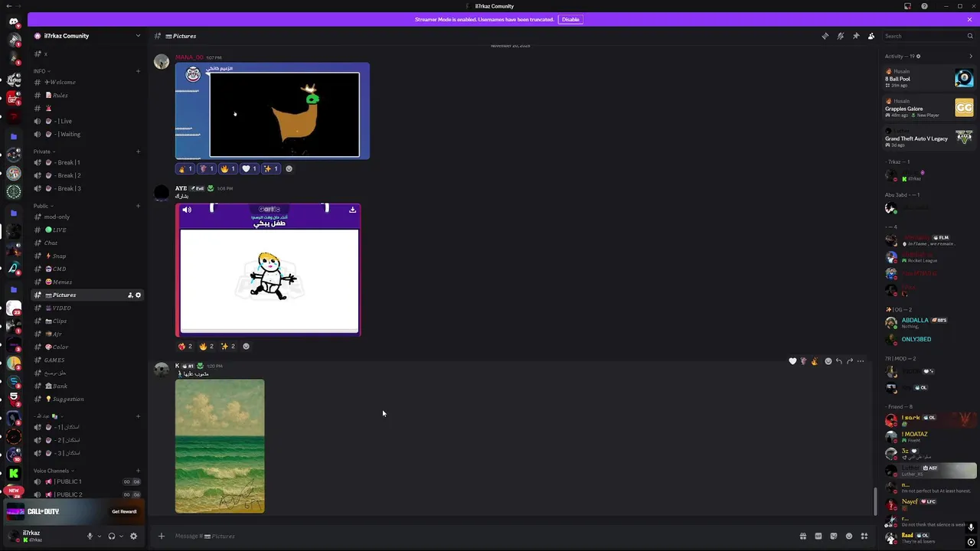980x551 pixels.
Task: Click the plus attachment button in message bar
Action: [x=161, y=536]
